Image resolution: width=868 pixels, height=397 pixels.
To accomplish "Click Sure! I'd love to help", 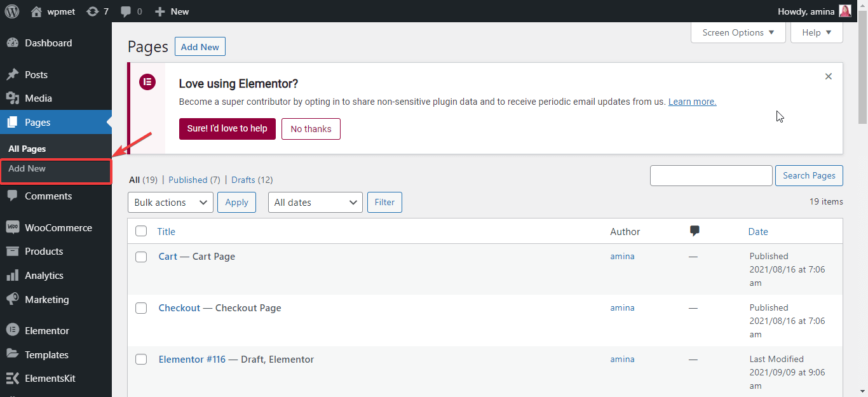I will (227, 129).
